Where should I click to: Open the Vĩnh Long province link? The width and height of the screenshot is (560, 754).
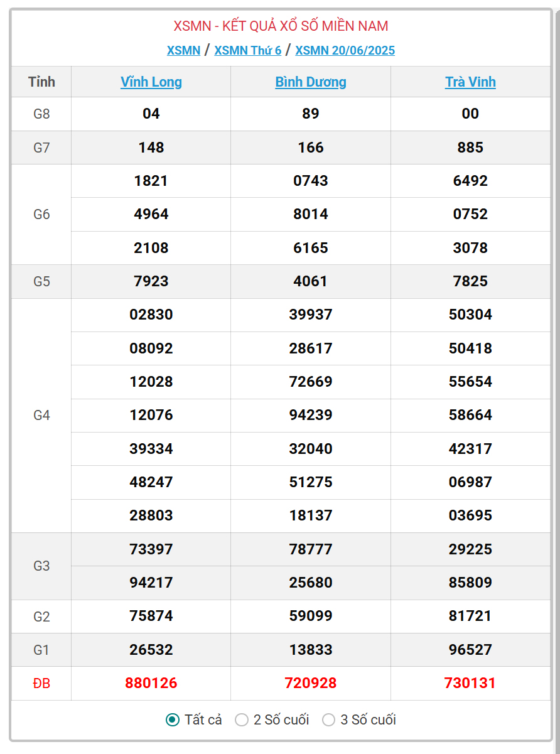coord(151,82)
